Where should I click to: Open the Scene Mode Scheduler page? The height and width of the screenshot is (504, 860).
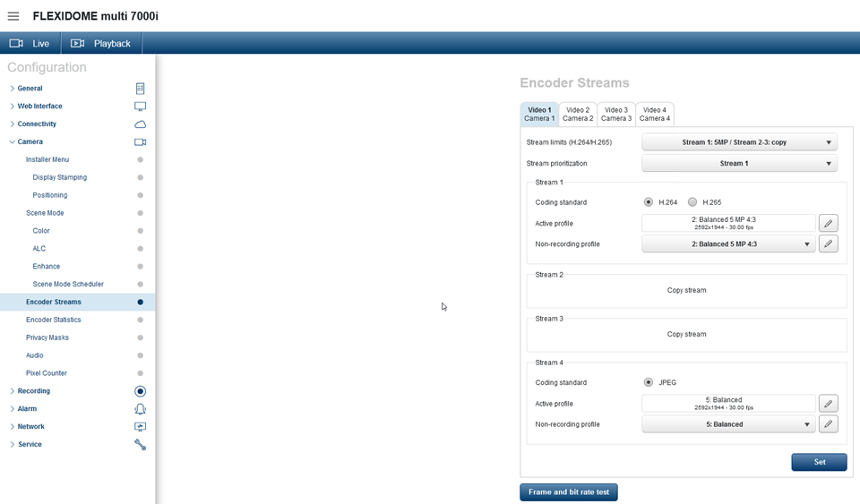[68, 285]
